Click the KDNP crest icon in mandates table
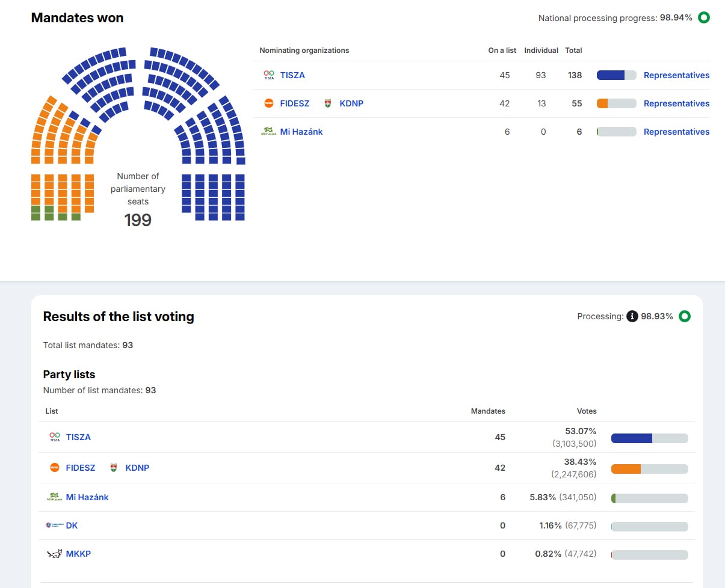The image size is (725, 588). 328,103
